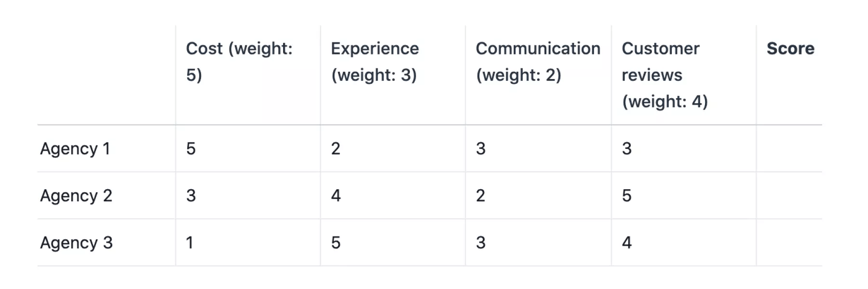
Task: Select Agency 2 Experience cell
Action: coord(336,196)
